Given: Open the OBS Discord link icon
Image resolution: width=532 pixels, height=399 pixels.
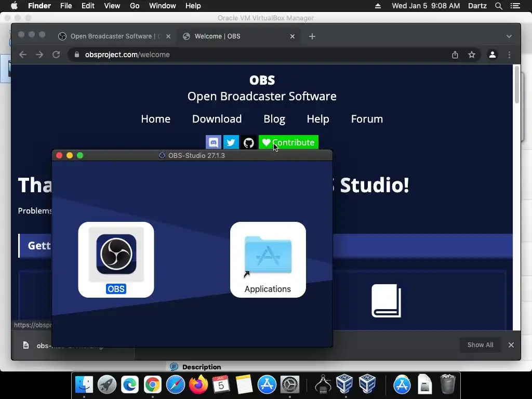Looking at the screenshot, I should pos(214,142).
